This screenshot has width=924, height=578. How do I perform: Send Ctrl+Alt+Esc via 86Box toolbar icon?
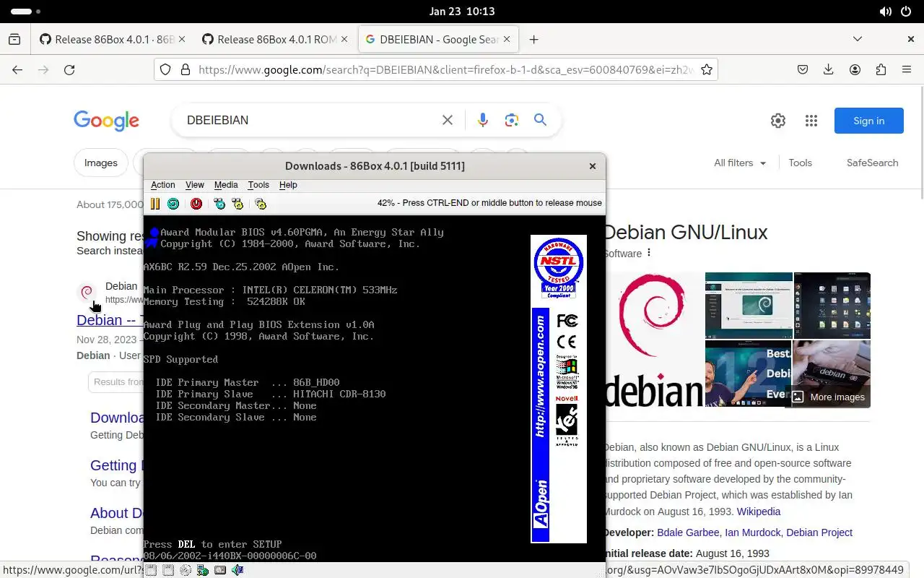(x=237, y=204)
